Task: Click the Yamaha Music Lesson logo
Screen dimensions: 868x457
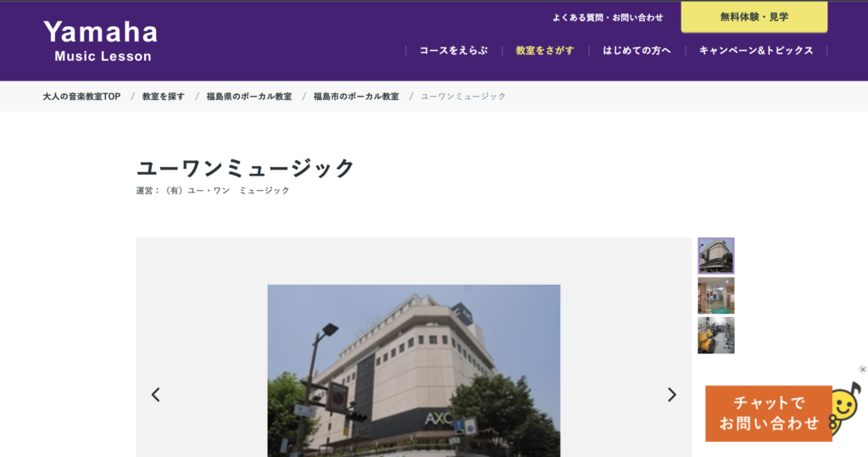Action: [x=100, y=41]
